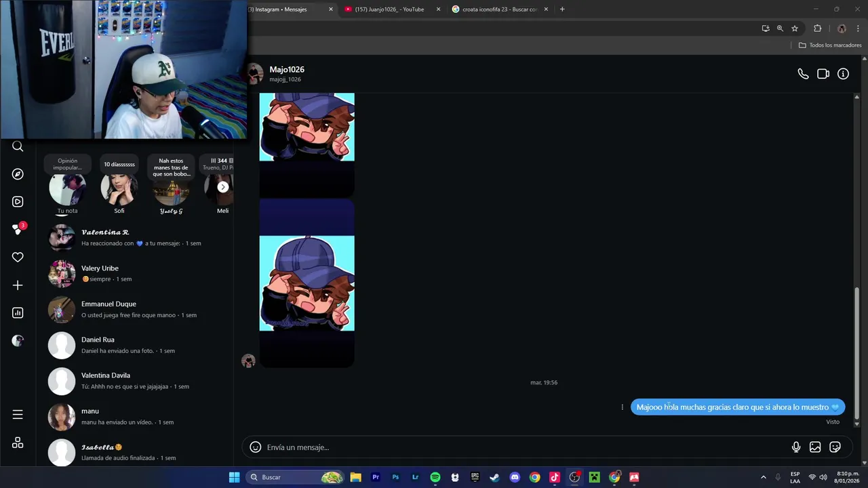Click the sent message bubble Majooo hola
This screenshot has width=868, height=488.
738,407
